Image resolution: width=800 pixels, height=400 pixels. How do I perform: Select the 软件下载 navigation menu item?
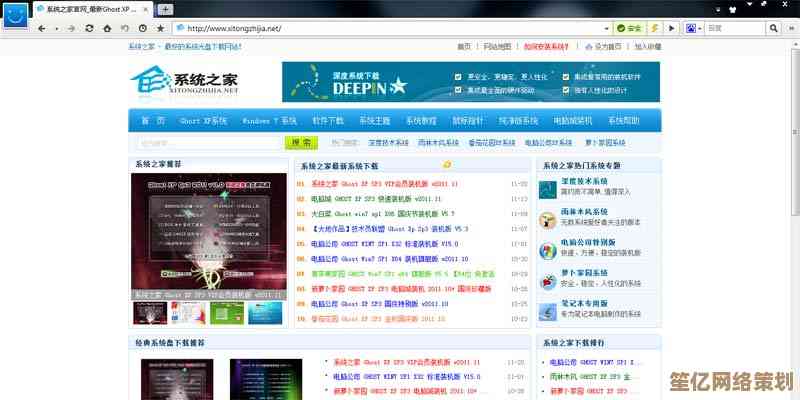(x=328, y=120)
